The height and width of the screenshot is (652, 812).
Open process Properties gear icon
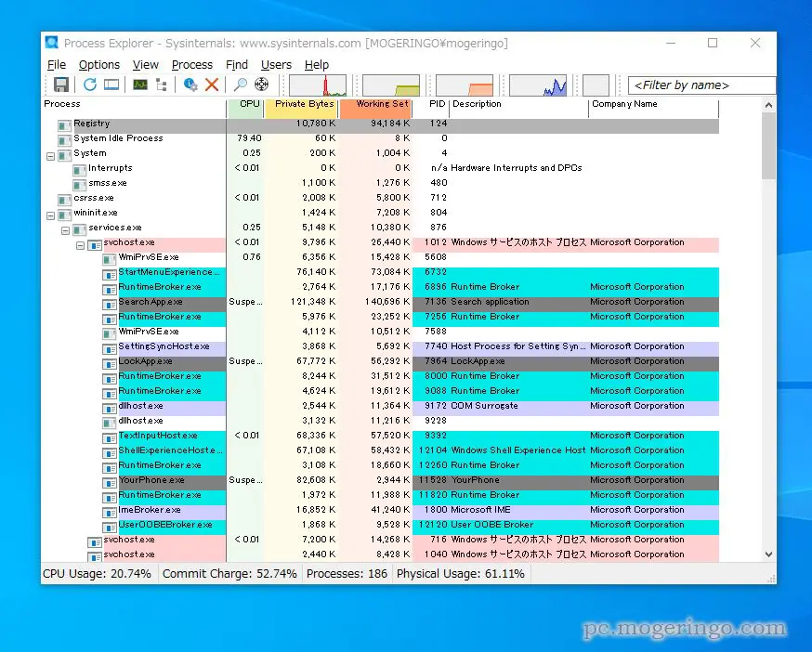190,85
